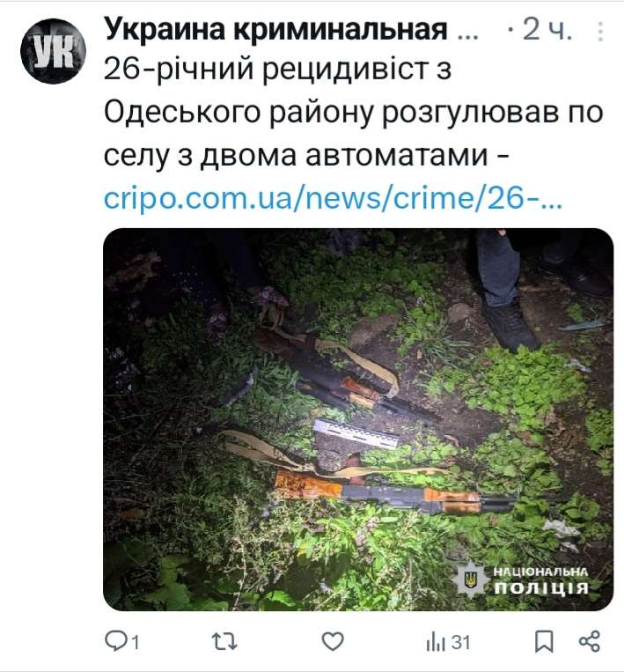This screenshot has height=672, width=624.
Task: Open the УК profile avatar
Action: [53, 51]
